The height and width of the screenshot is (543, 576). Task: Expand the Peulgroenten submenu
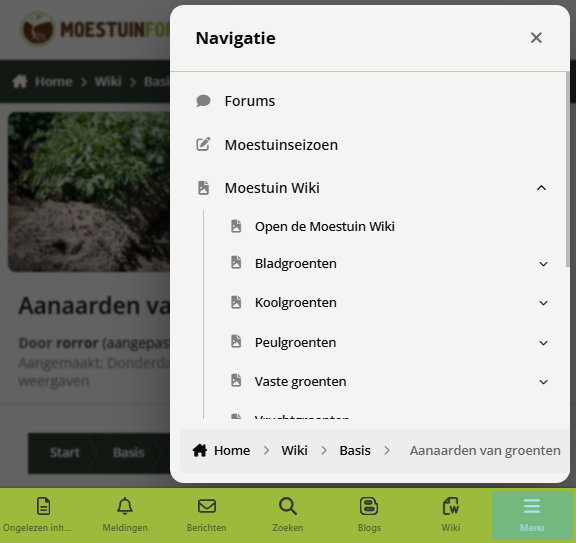click(x=543, y=343)
